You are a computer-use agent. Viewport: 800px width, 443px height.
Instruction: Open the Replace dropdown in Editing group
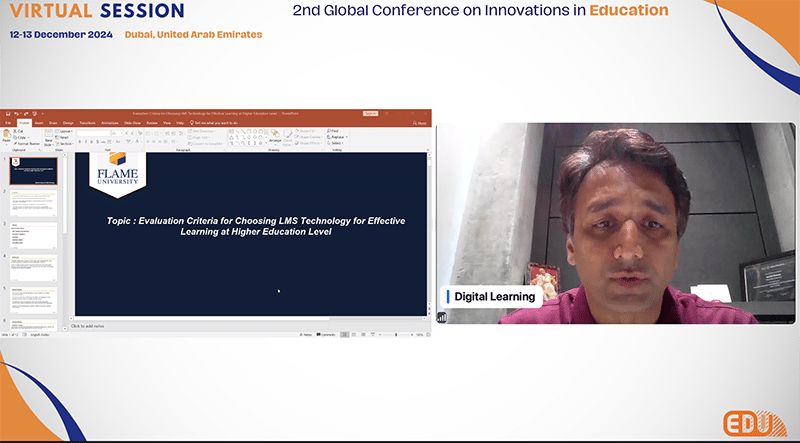tap(337, 137)
